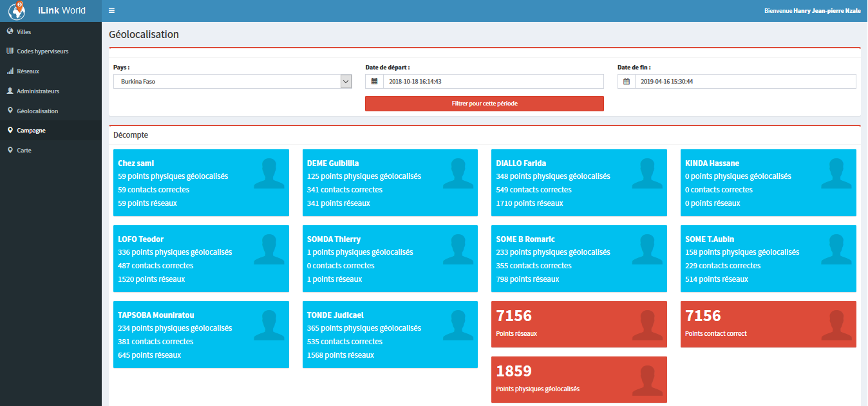Select the Burkina Faso country combo box
The image size is (868, 406).
click(x=227, y=82)
